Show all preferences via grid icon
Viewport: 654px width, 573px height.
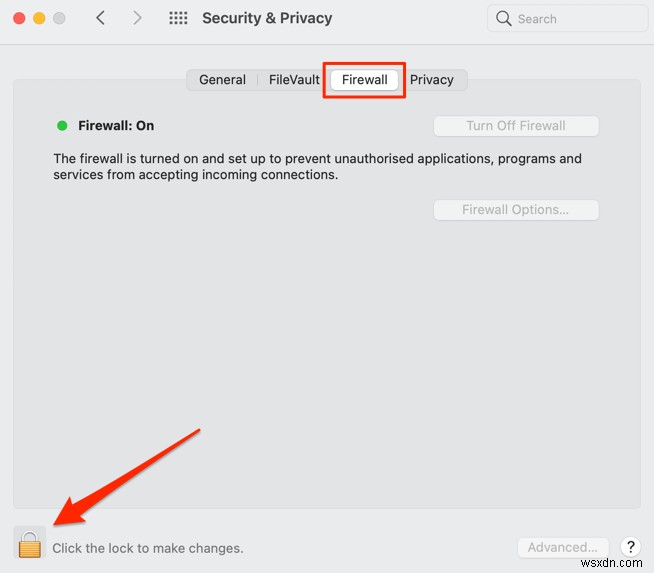click(x=178, y=18)
